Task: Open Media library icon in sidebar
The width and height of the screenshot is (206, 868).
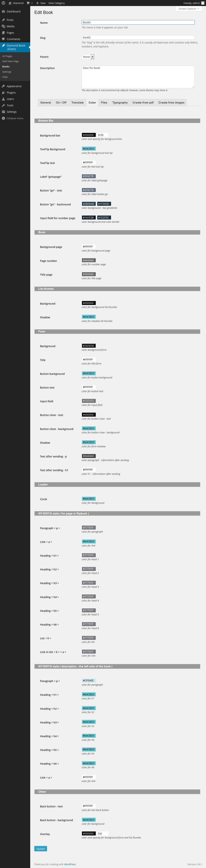Action: (x=3, y=26)
